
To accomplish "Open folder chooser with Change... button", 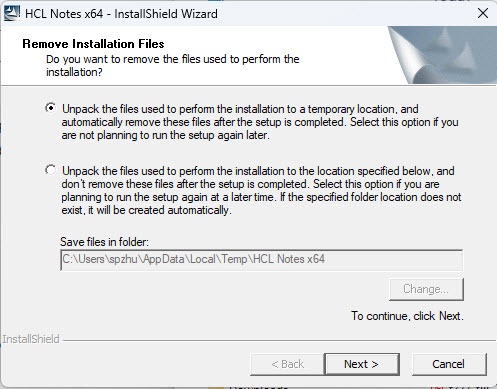I will [x=426, y=289].
